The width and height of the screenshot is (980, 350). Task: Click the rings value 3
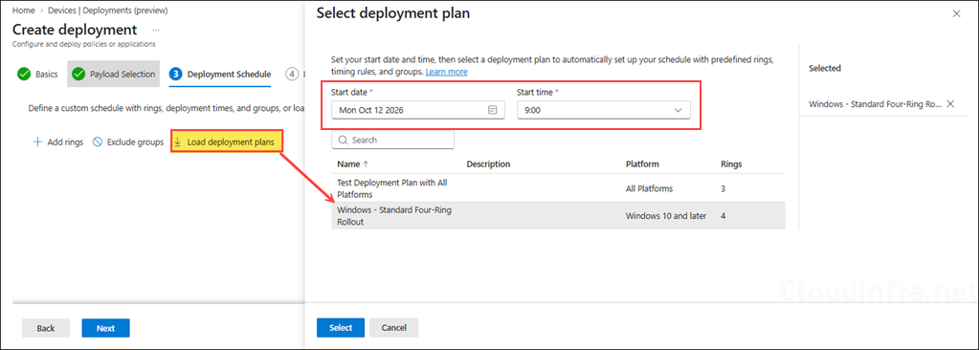[724, 188]
